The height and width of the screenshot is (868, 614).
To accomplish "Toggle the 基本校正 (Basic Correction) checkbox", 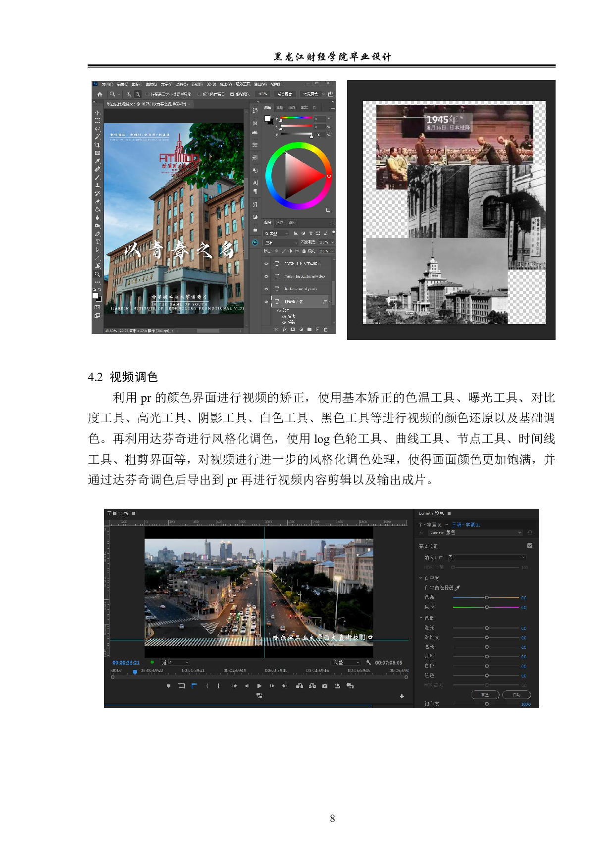I will 530,545.
